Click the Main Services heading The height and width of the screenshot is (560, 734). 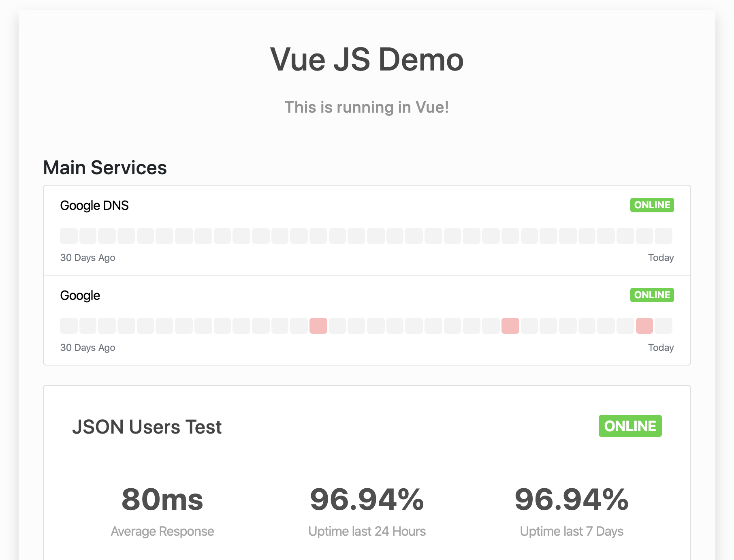tap(105, 167)
